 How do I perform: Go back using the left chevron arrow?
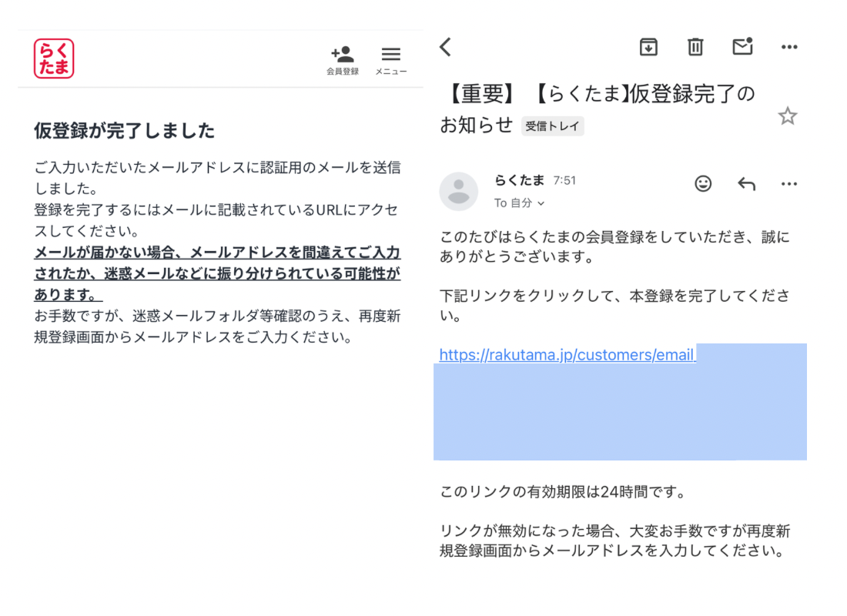point(445,47)
